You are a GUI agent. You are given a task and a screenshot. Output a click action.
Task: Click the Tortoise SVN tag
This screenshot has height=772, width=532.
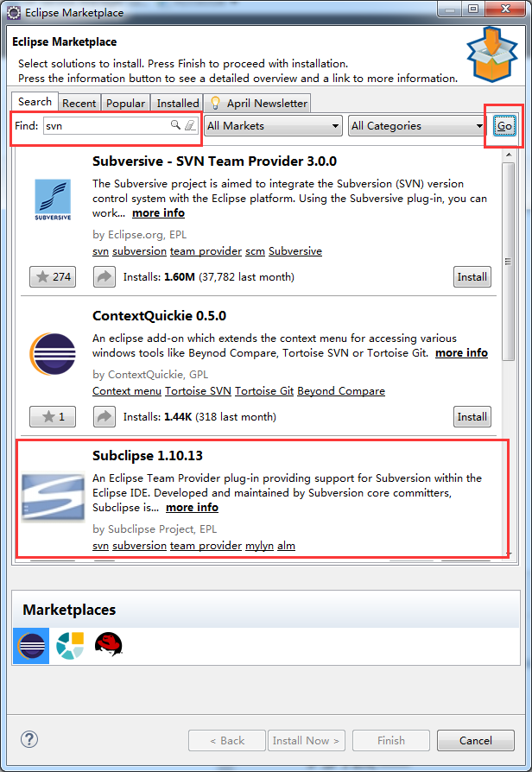coord(198,391)
